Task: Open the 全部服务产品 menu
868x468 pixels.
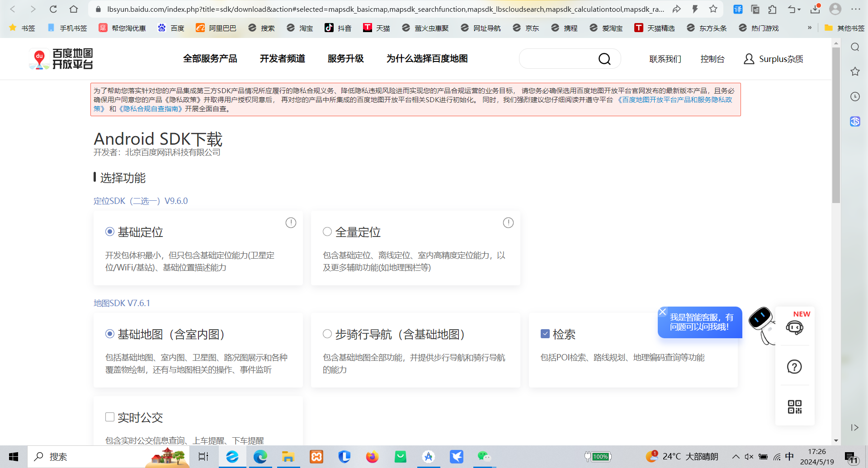Action: [210, 59]
